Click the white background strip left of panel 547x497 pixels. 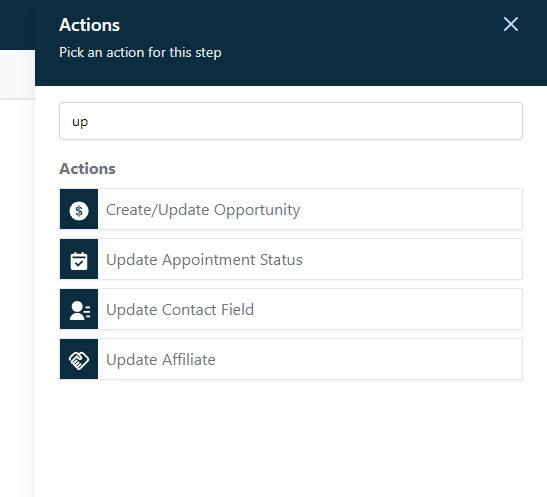coord(17,74)
